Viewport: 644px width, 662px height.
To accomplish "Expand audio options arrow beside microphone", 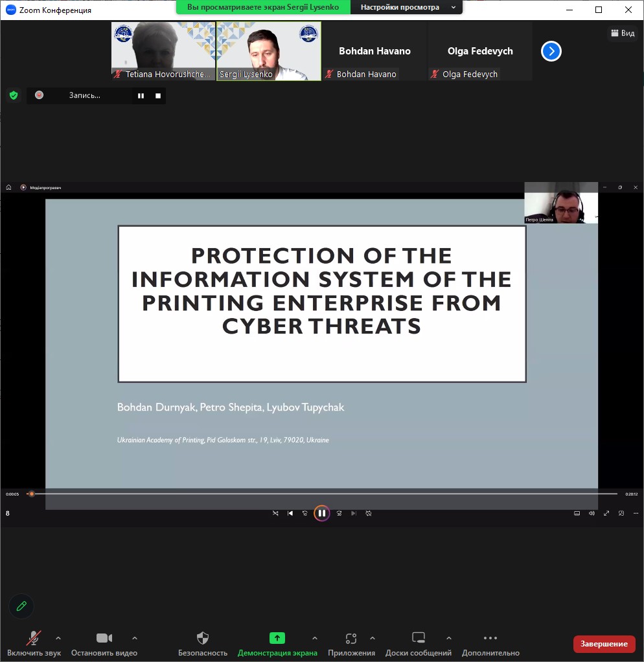I will click(58, 638).
